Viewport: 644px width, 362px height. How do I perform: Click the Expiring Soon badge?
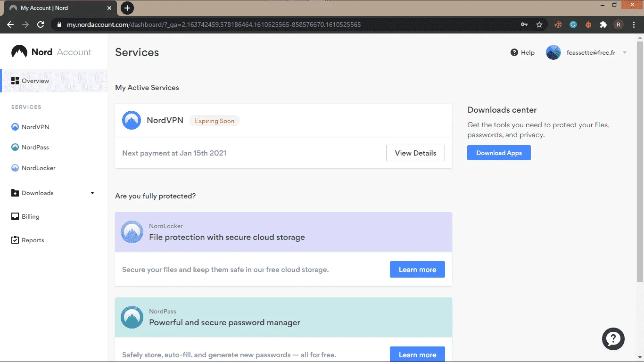215,121
